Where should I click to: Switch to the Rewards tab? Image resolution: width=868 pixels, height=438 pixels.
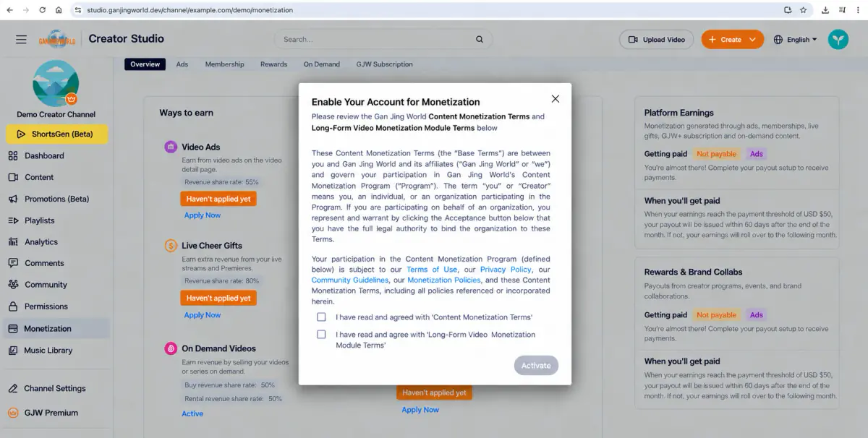tap(273, 64)
